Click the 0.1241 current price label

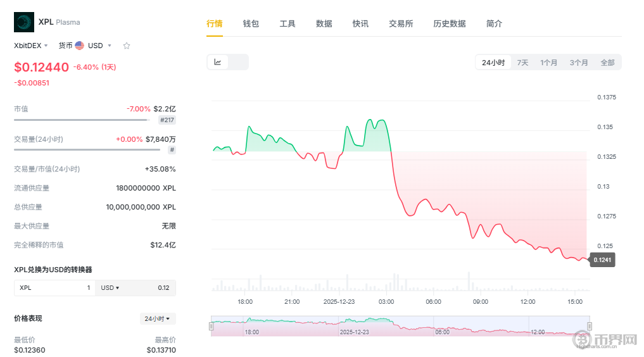pyautogui.click(x=602, y=260)
